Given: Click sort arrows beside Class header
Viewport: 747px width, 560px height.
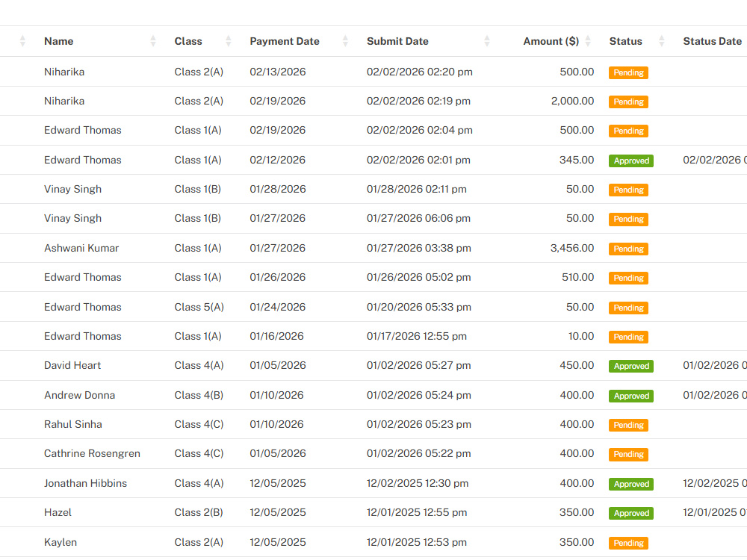Looking at the screenshot, I should (228, 41).
